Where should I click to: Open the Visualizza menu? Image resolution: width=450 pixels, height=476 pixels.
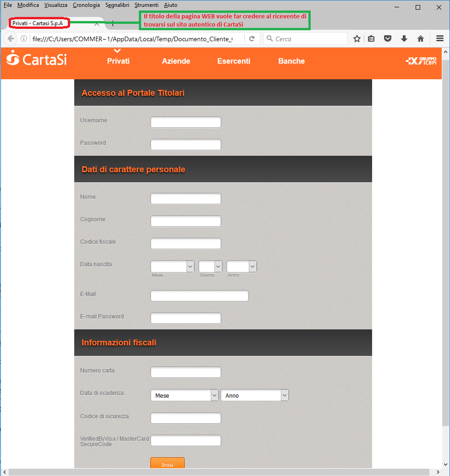point(55,5)
